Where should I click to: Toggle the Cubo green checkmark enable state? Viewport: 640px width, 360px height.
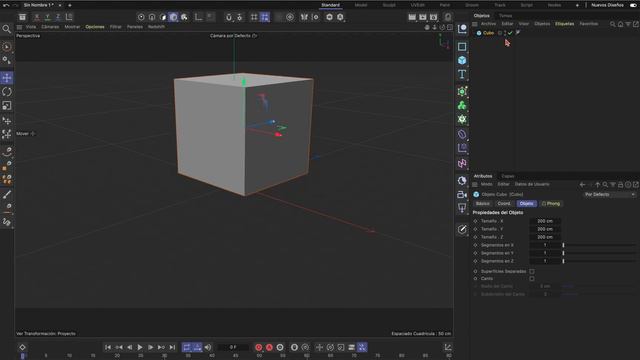[510, 33]
